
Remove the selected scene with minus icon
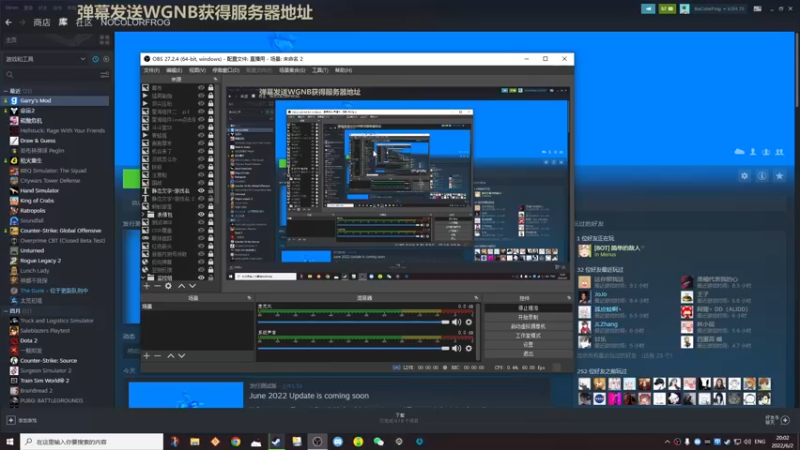(157, 356)
